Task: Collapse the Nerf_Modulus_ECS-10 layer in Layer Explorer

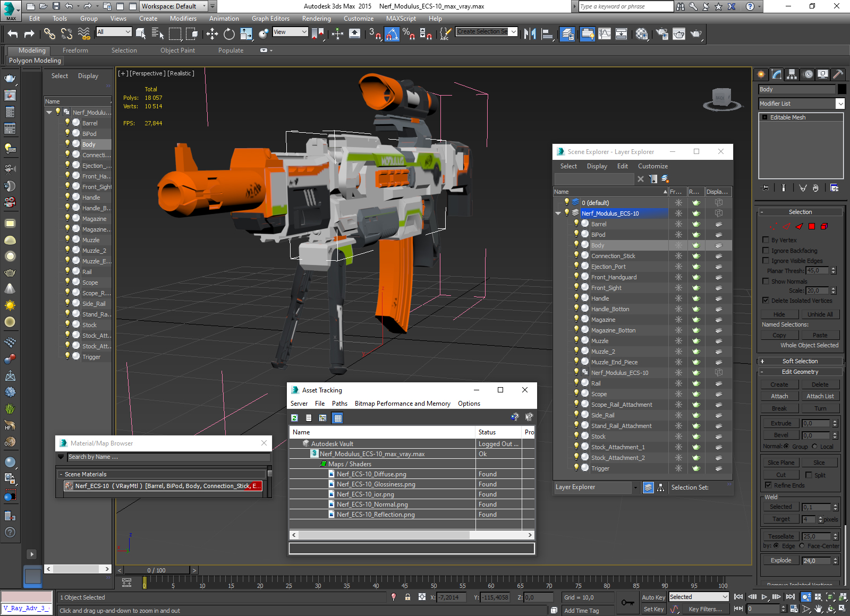Action: click(x=558, y=213)
